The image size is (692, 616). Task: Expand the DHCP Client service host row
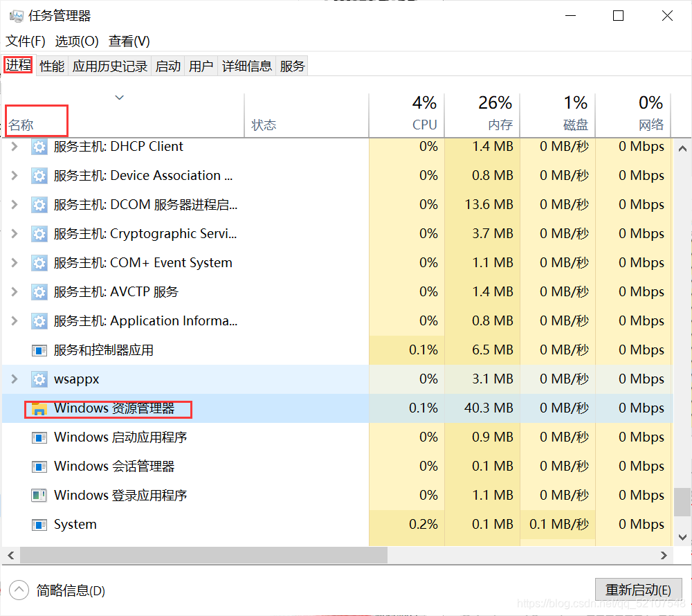pos(14,147)
